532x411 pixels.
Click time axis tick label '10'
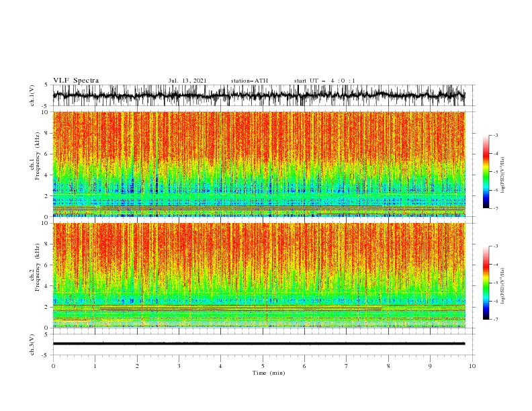coord(472,366)
